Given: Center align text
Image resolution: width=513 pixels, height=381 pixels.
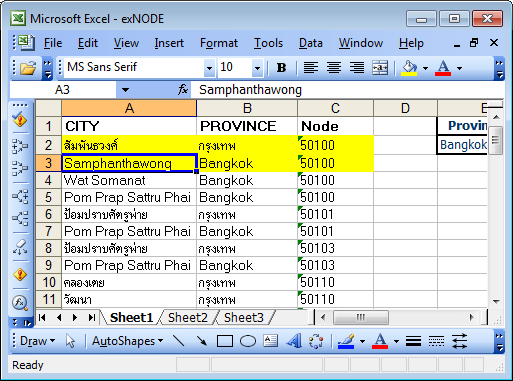Looking at the screenshot, I should point(334,68).
